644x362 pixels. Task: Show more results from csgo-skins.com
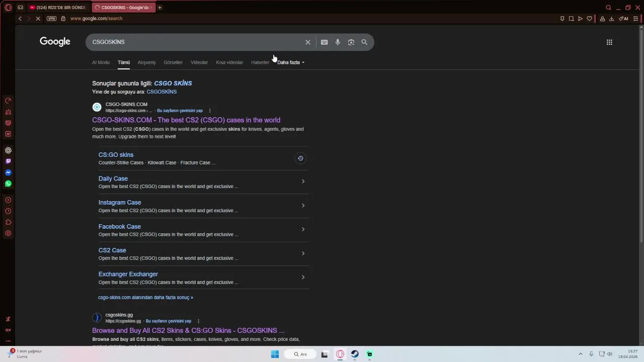click(145, 298)
